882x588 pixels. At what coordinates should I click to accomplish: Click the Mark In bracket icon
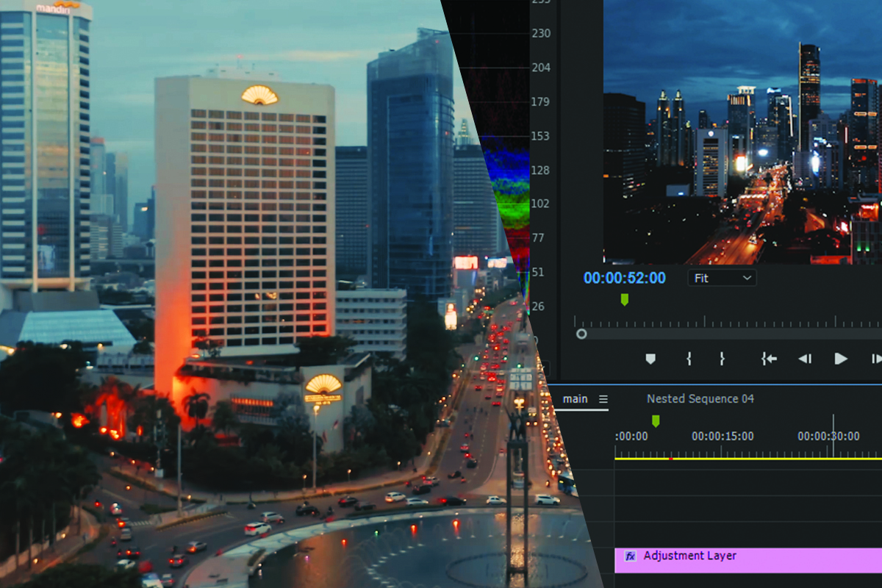tap(689, 359)
